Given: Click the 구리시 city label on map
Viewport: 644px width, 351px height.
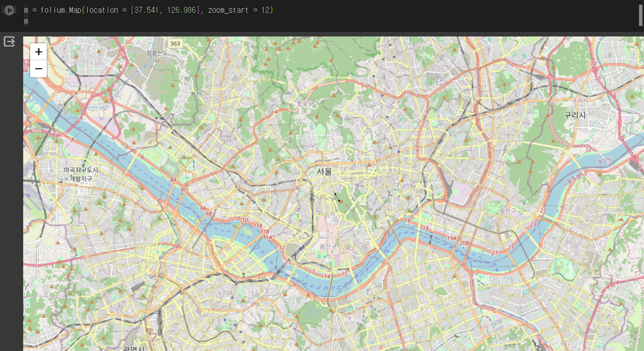Looking at the screenshot, I should pos(575,116).
